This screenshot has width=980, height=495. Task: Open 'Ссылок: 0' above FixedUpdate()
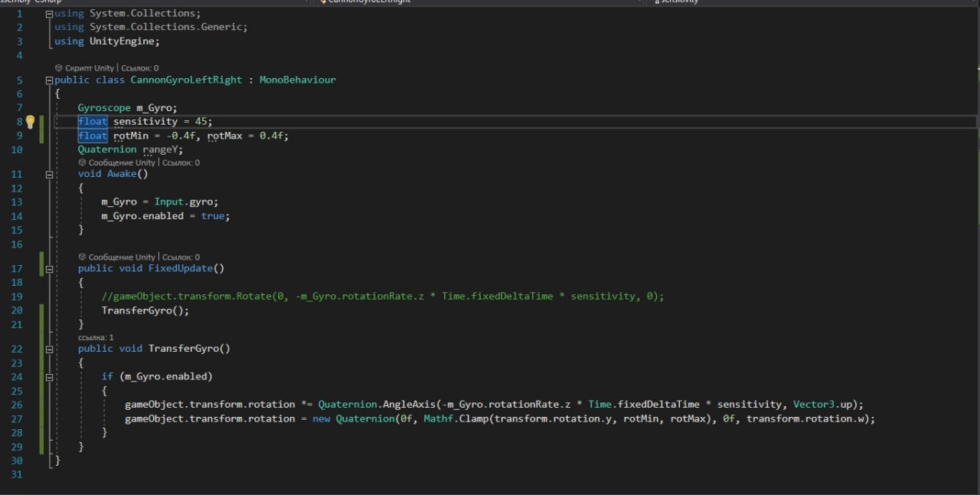181,257
